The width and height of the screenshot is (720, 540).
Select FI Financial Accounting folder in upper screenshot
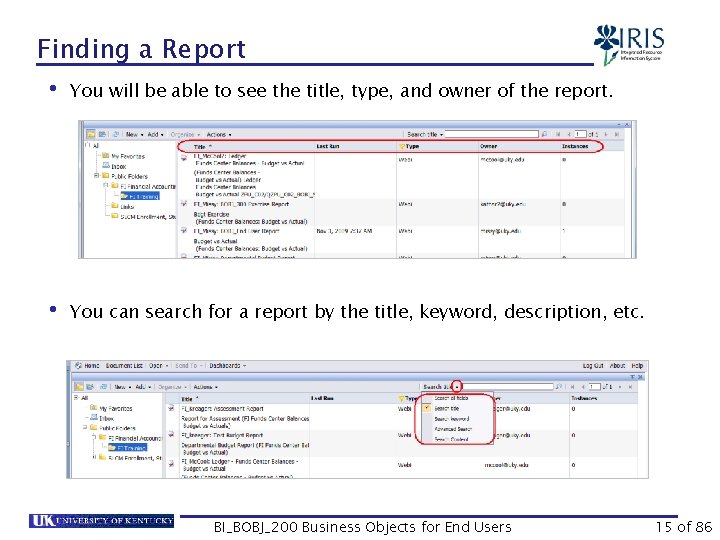point(143,186)
